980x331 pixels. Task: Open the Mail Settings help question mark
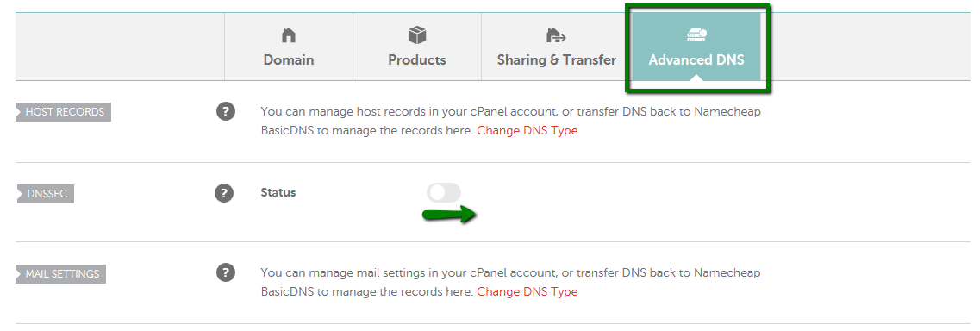[226, 272]
